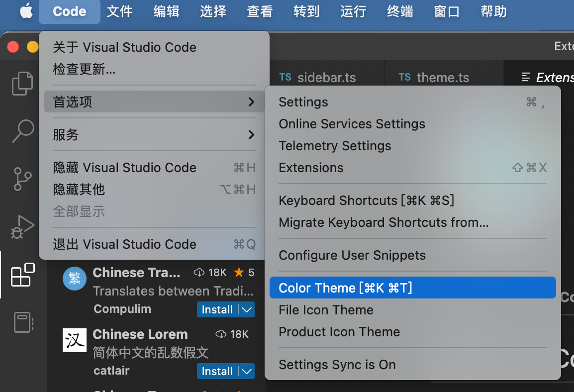
Task: Click the Chinese Lorem extension icon
Action: 75,340
